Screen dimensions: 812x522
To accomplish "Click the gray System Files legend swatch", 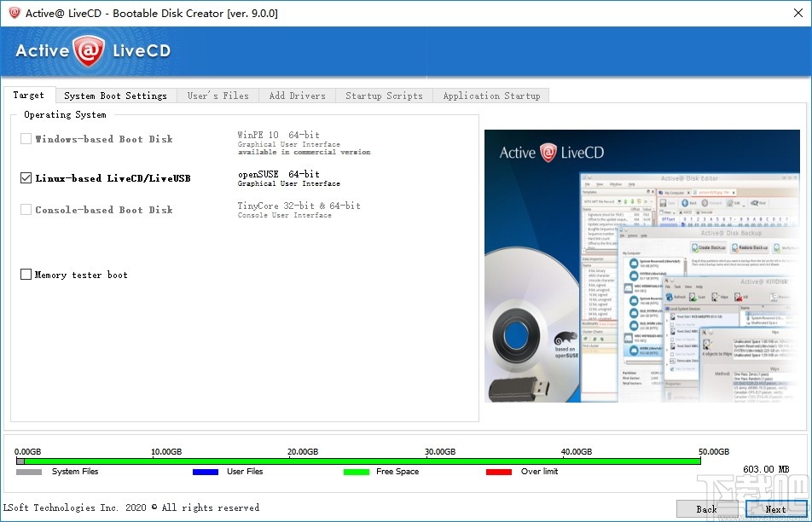I will 29,472.
